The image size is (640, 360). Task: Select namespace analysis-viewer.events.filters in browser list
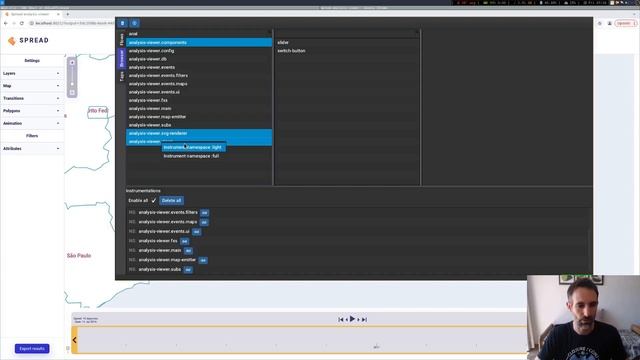click(199, 76)
